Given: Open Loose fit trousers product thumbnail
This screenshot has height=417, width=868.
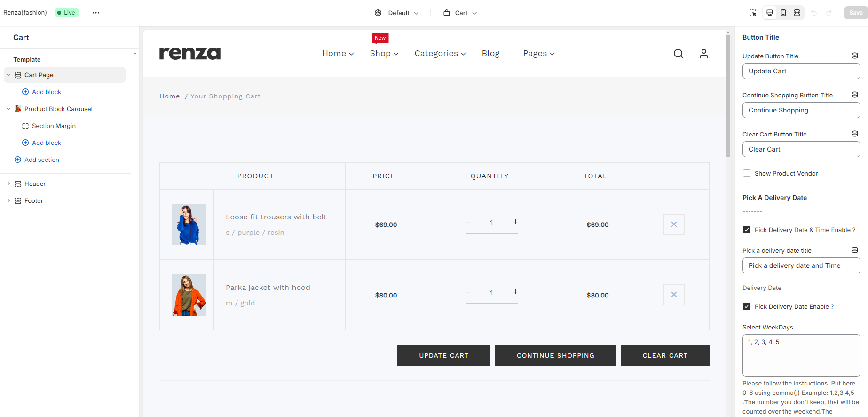Looking at the screenshot, I should (189, 225).
